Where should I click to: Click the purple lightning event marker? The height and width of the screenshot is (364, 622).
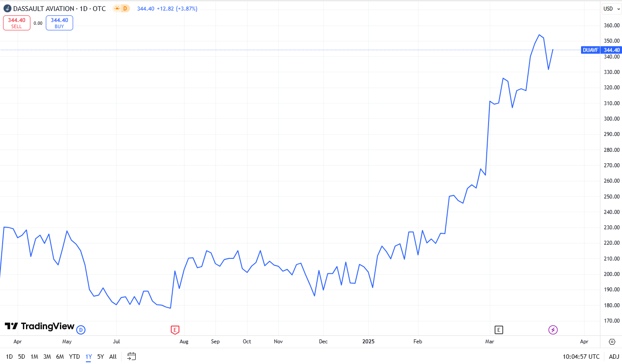coord(553,330)
